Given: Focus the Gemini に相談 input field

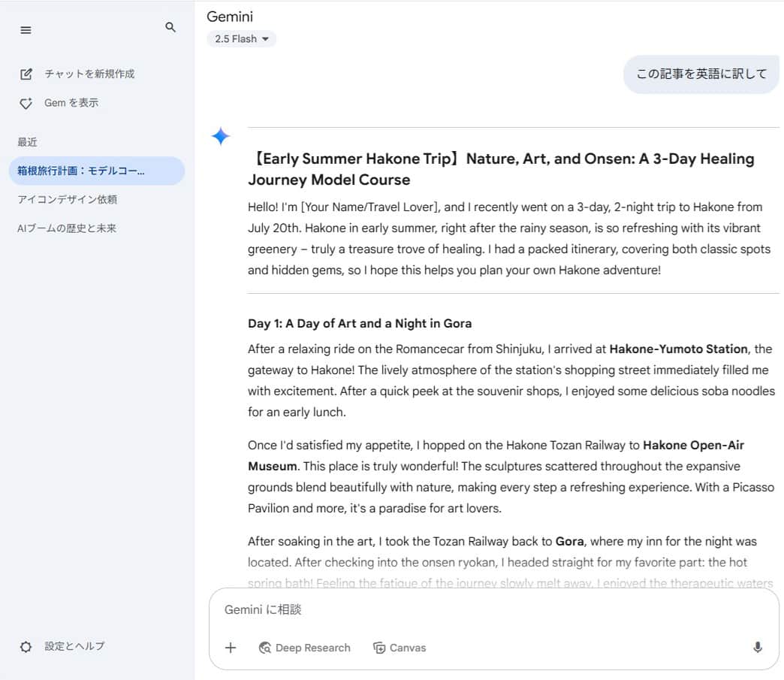Looking at the screenshot, I should click(x=493, y=610).
